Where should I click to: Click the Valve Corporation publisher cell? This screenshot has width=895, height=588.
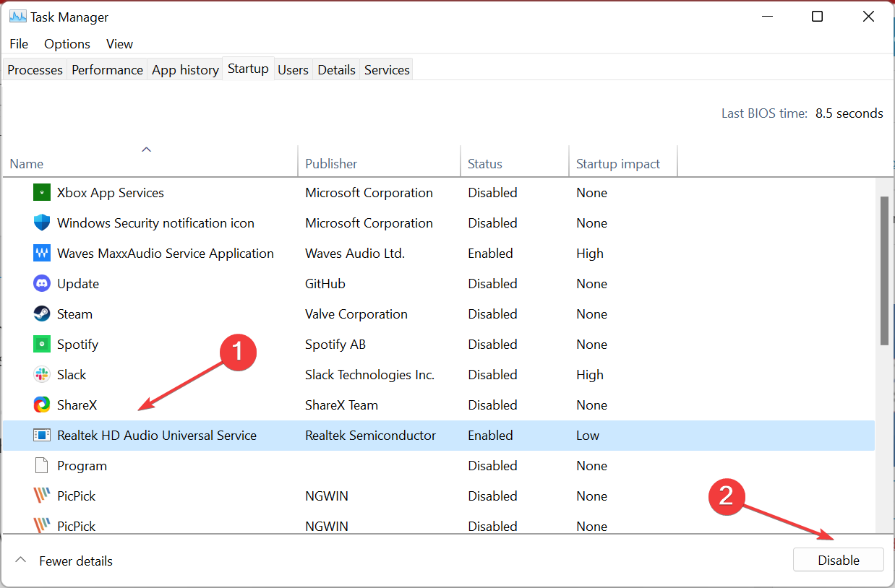pos(356,314)
